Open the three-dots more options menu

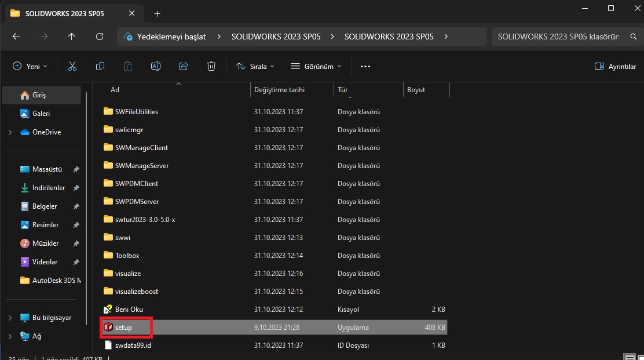pos(365,67)
